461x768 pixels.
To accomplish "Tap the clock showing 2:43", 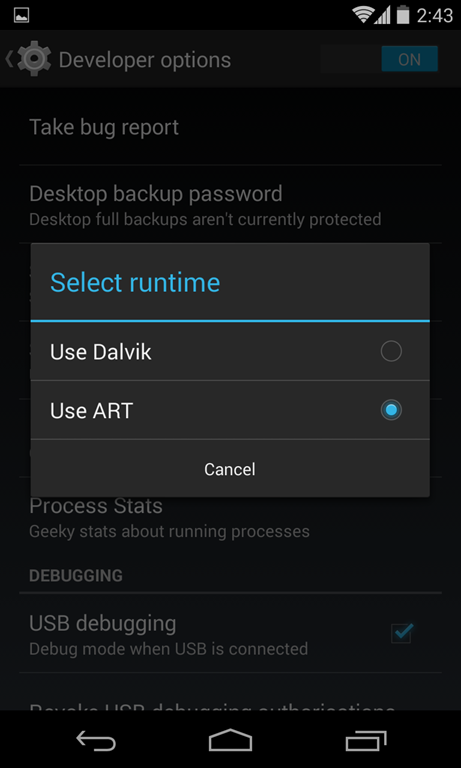I will tap(435, 15).
